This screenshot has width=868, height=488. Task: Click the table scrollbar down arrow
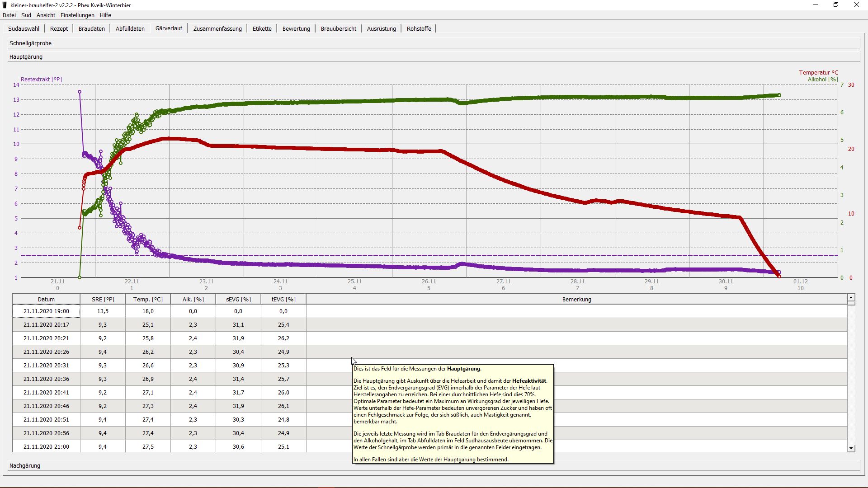(851, 448)
